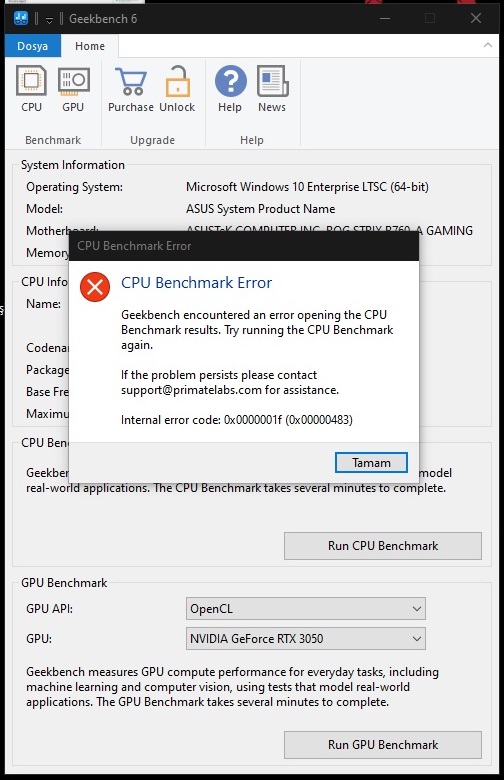504x780 pixels.
Task: Click the red error icon in dialog
Action: (x=95, y=287)
